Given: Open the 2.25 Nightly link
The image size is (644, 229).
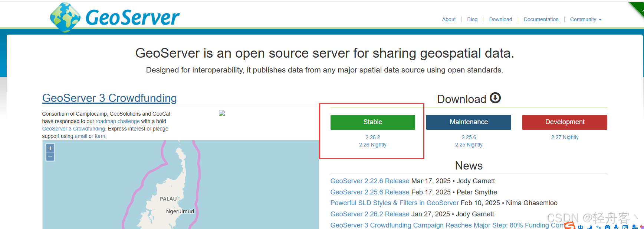Looking at the screenshot, I should tap(469, 145).
